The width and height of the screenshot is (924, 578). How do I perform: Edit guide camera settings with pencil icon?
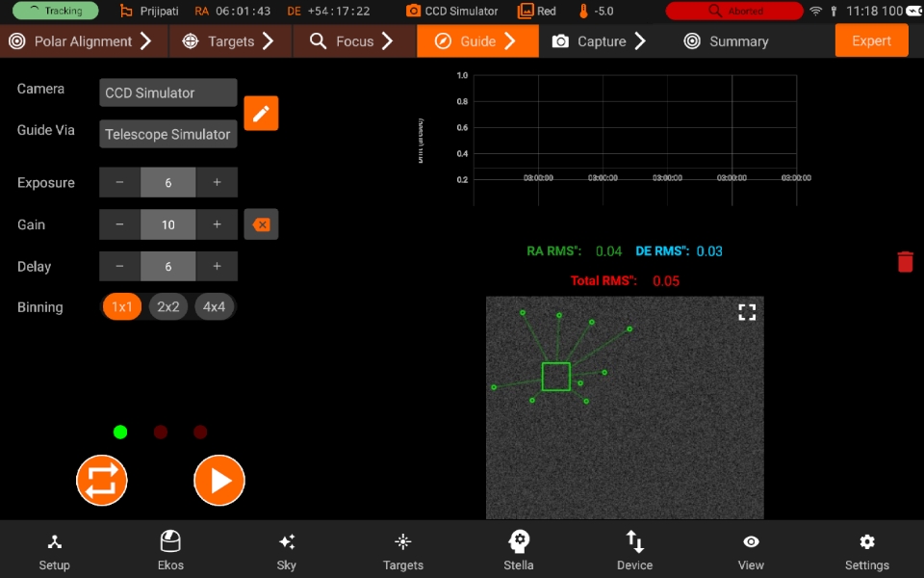[261, 114]
